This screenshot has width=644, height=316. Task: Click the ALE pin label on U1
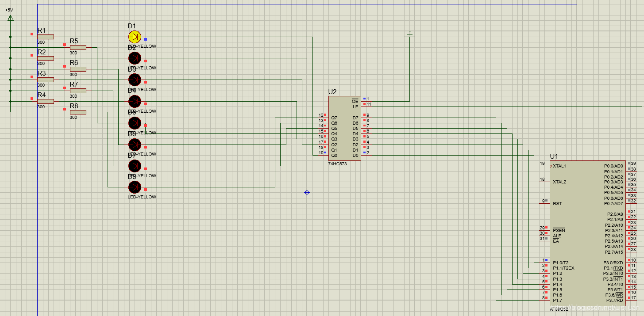point(557,236)
